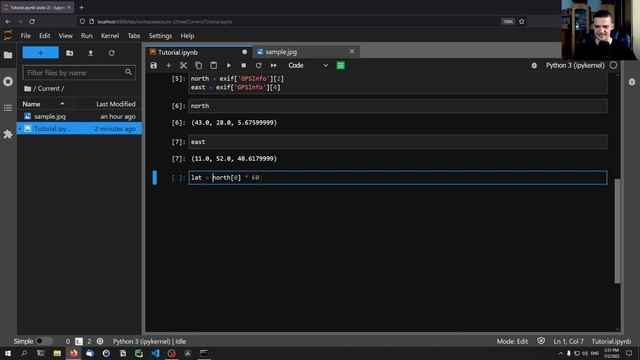This screenshot has height=360, width=640.
Task: Bookmark the page with the star icon
Action: 522,21
